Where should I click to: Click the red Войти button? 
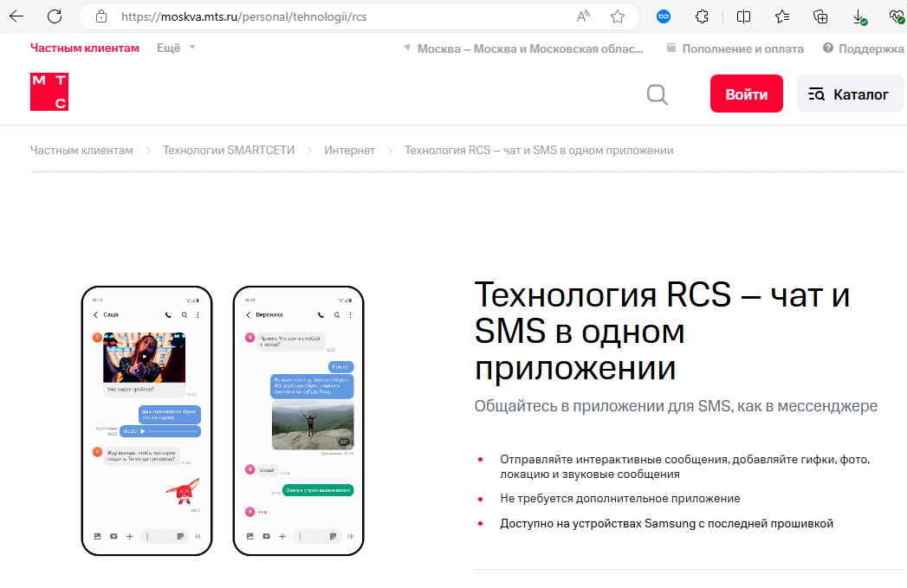coord(746,94)
